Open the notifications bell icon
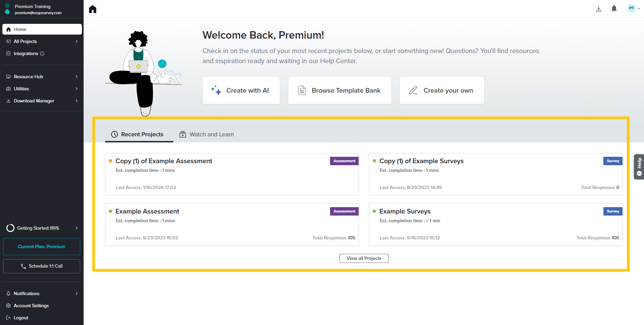This screenshot has height=325, width=644. pos(614,9)
